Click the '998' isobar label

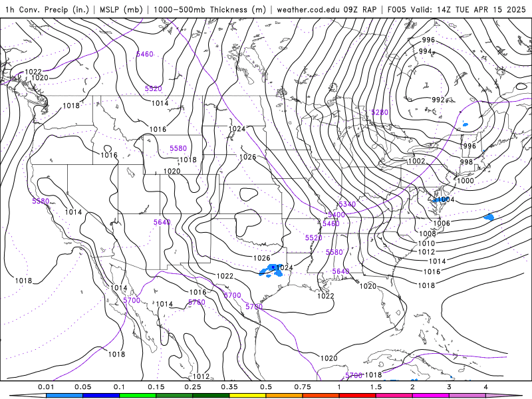tap(466, 162)
